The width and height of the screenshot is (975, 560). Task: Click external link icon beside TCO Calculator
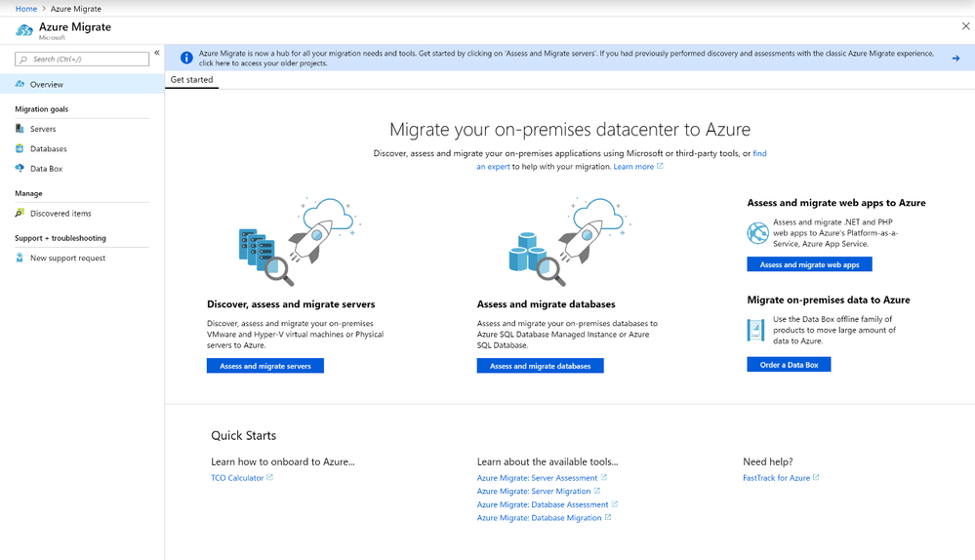pos(270,477)
